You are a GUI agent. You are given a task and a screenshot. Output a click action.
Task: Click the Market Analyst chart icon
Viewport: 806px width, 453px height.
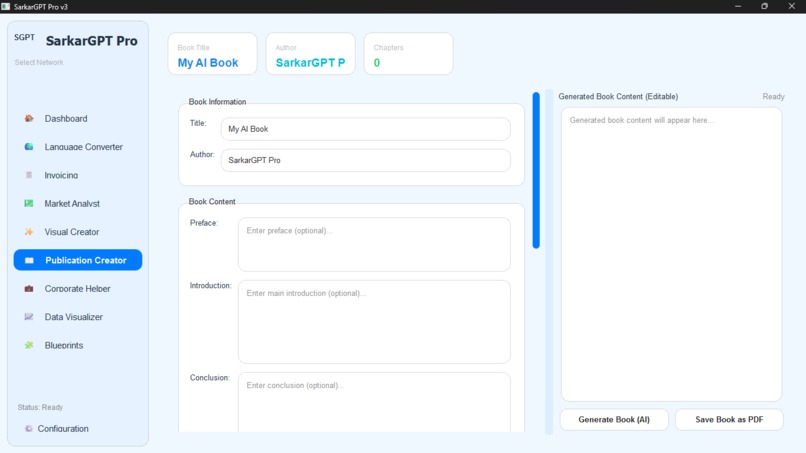click(x=29, y=204)
